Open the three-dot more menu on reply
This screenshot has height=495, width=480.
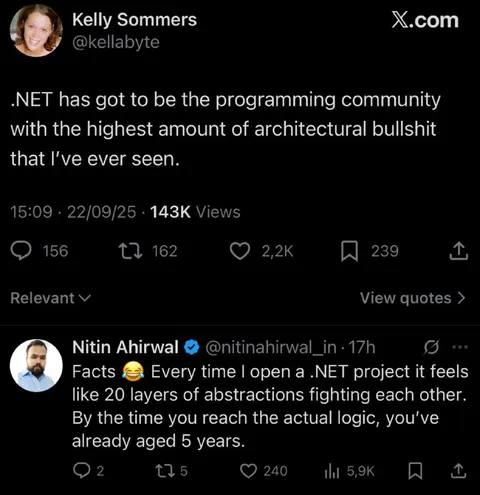click(460, 347)
